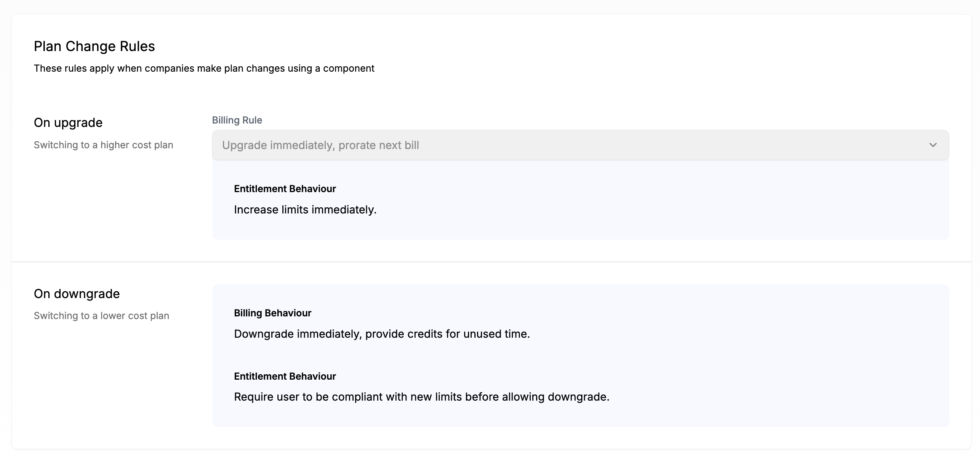The height and width of the screenshot is (462, 980).
Task: Click the dropdown chevron arrow icon
Action: coord(933,145)
